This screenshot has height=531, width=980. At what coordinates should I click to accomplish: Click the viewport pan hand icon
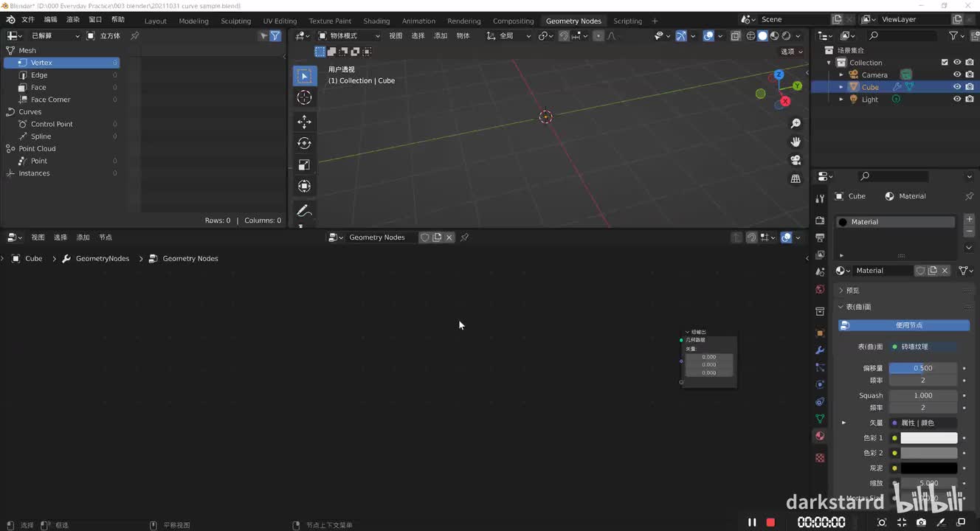pyautogui.click(x=796, y=142)
